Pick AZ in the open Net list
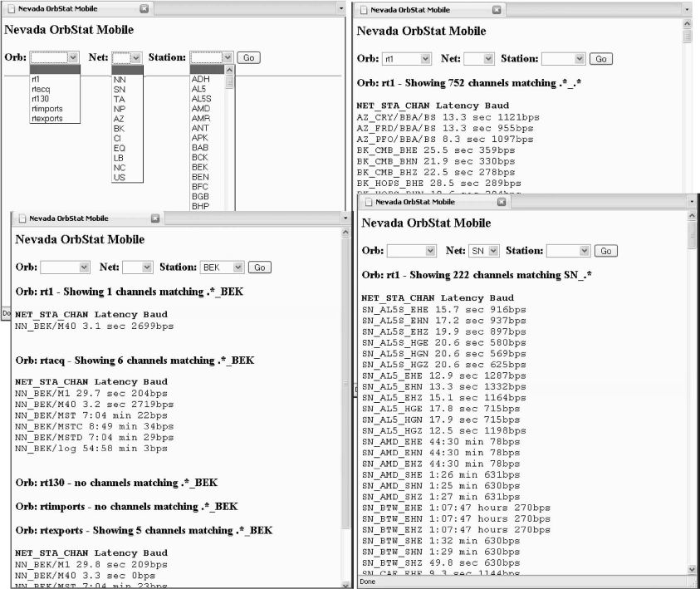Viewport: 700px width, 589px height. click(x=127, y=120)
